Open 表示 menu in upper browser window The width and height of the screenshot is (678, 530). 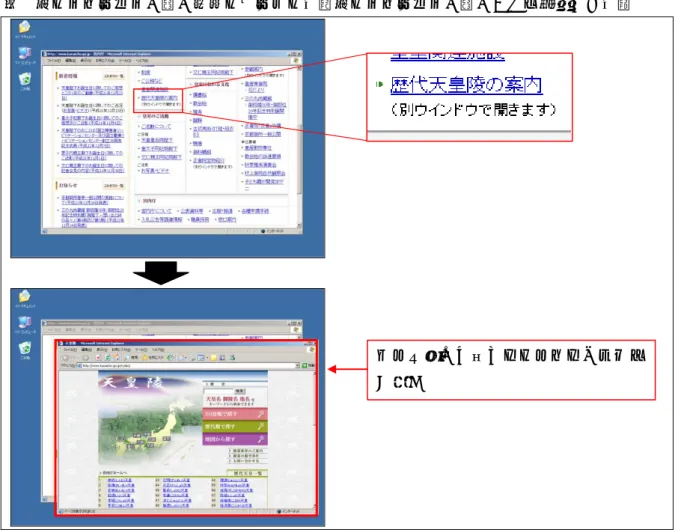(86, 61)
